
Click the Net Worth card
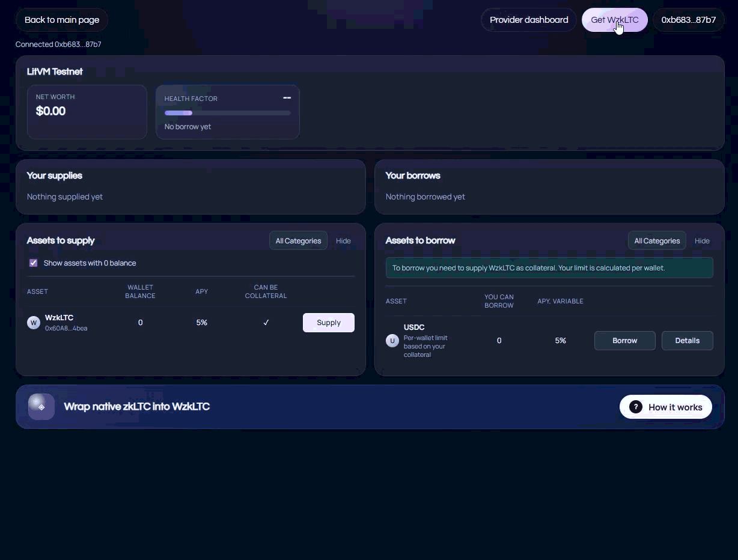(87, 112)
